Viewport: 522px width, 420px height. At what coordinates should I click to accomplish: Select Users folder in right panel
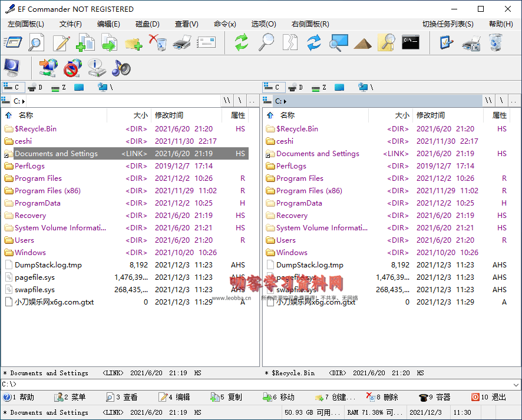click(388, 240)
